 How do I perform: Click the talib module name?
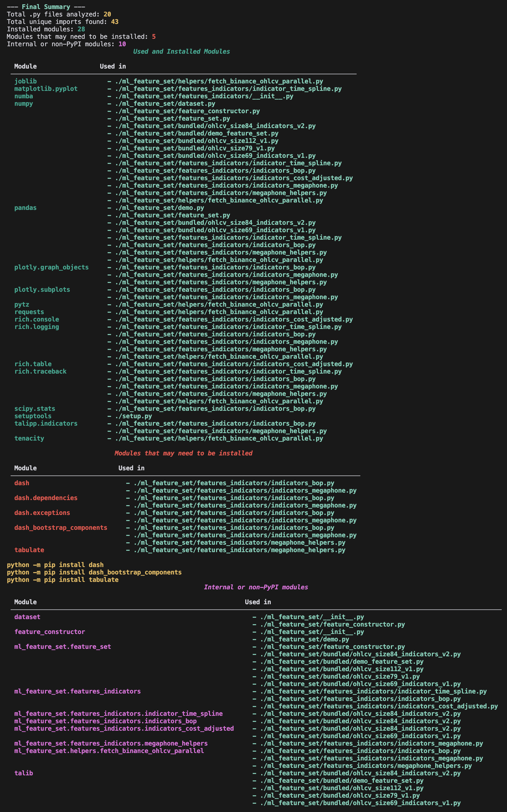click(x=23, y=773)
